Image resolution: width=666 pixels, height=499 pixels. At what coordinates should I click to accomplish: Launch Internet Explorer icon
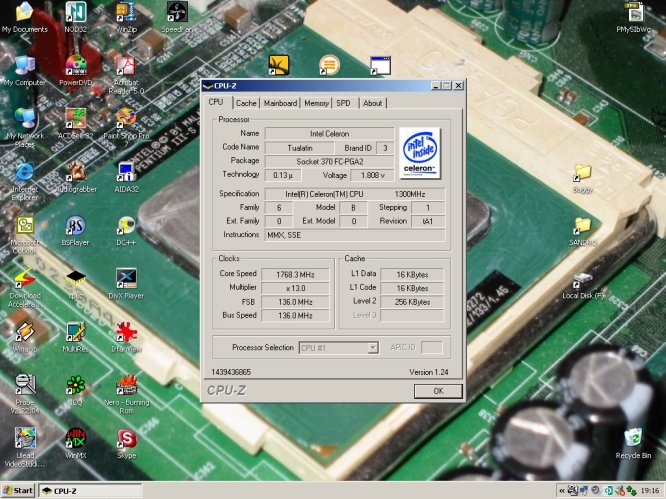25,181
